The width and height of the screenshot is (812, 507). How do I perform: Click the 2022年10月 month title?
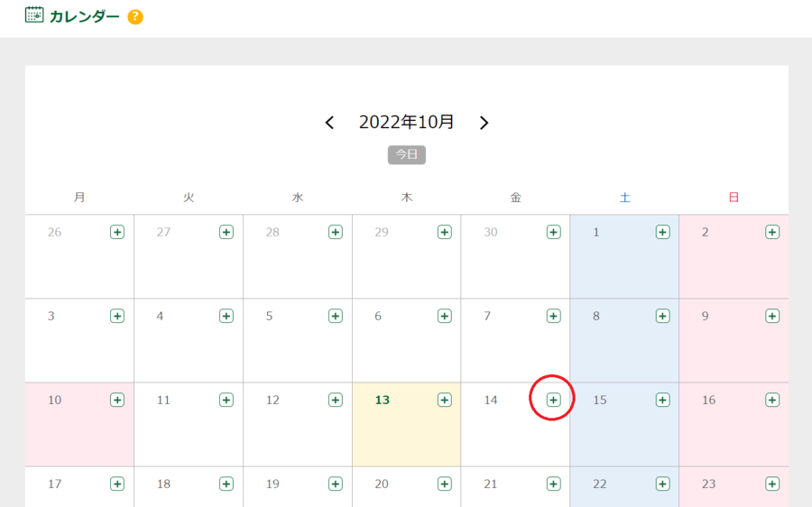(407, 122)
